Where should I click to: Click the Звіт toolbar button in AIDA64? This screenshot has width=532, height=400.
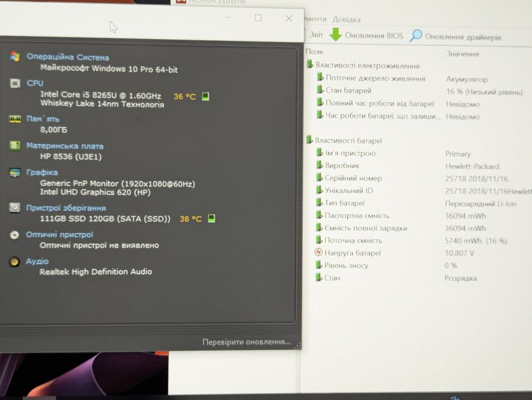point(316,35)
